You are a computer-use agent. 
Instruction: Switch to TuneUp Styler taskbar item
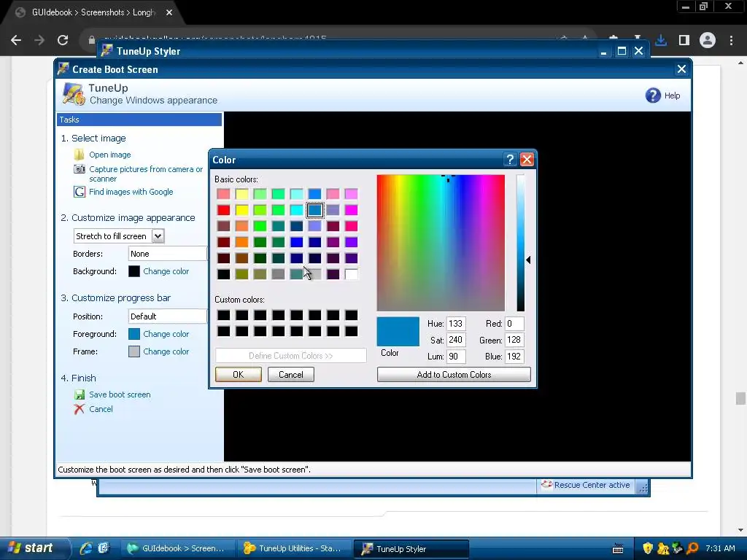coord(411,548)
